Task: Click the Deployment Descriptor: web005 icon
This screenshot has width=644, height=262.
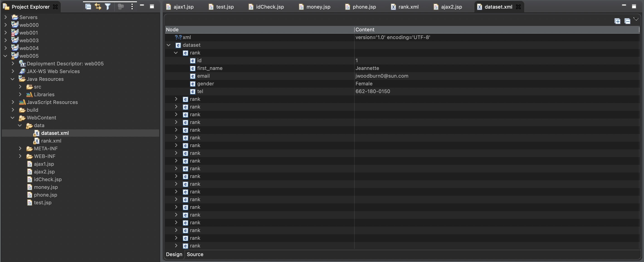Action: pyautogui.click(x=22, y=64)
